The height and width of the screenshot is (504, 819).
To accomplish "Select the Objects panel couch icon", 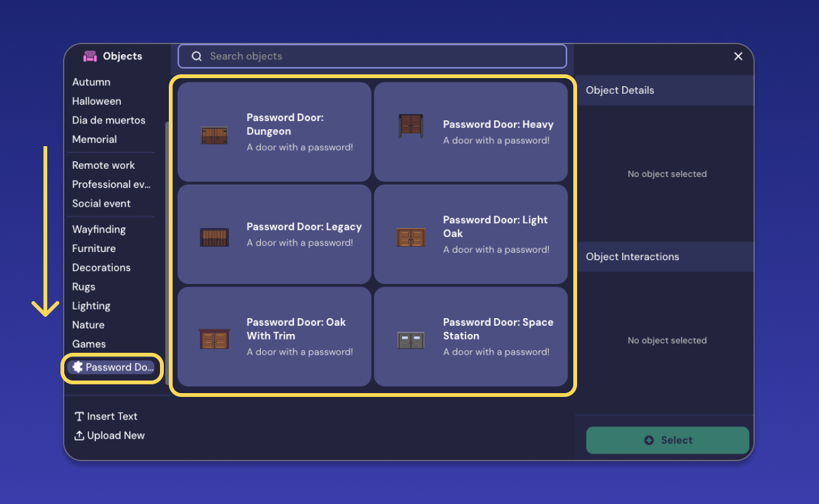I will [x=90, y=56].
